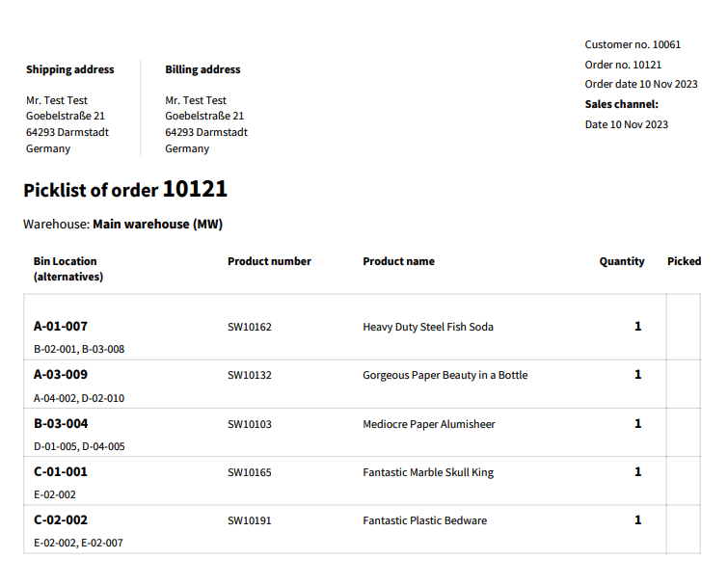Click the Bin Location column header
Screen dimensions: 728x585
[x=68, y=269]
